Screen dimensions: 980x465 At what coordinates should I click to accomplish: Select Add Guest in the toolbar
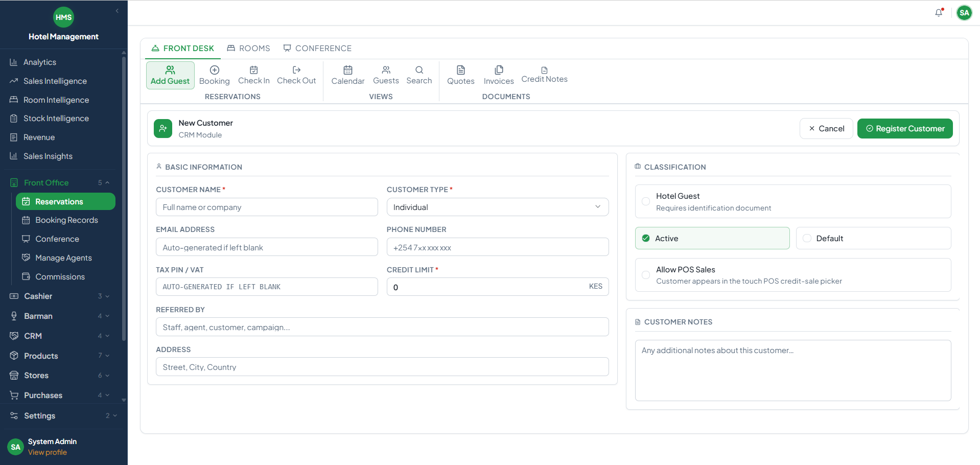[170, 75]
